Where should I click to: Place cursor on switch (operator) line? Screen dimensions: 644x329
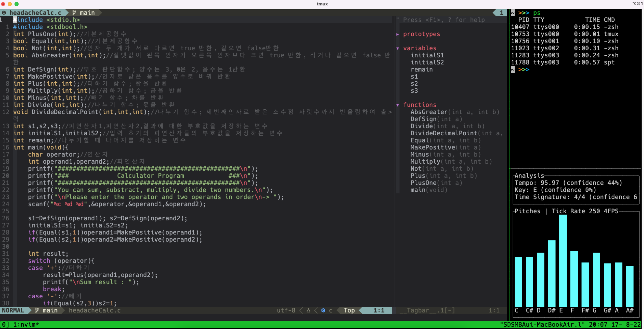pyautogui.click(x=61, y=261)
